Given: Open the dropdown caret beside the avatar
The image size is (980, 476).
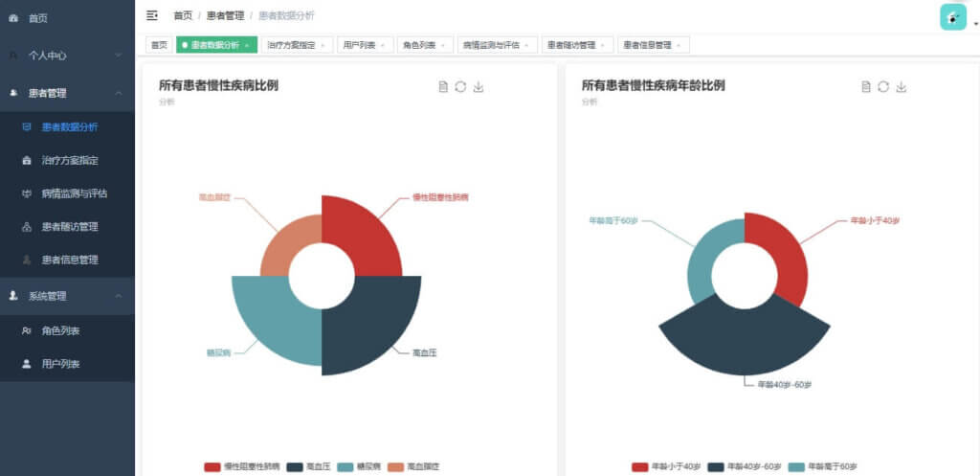Looking at the screenshot, I should coord(975,24).
